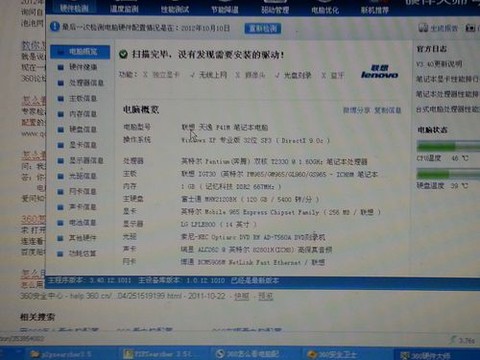
Task: Open the 性能测试 tab
Action: (x=175, y=9)
